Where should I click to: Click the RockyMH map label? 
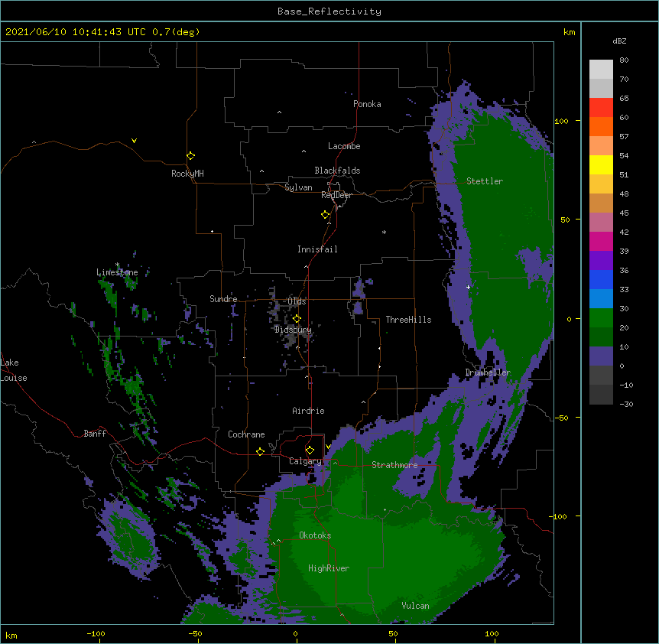[x=187, y=174]
